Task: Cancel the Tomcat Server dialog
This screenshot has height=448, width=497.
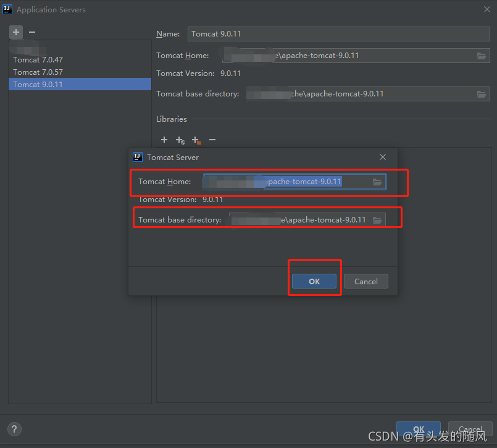Action: click(365, 281)
